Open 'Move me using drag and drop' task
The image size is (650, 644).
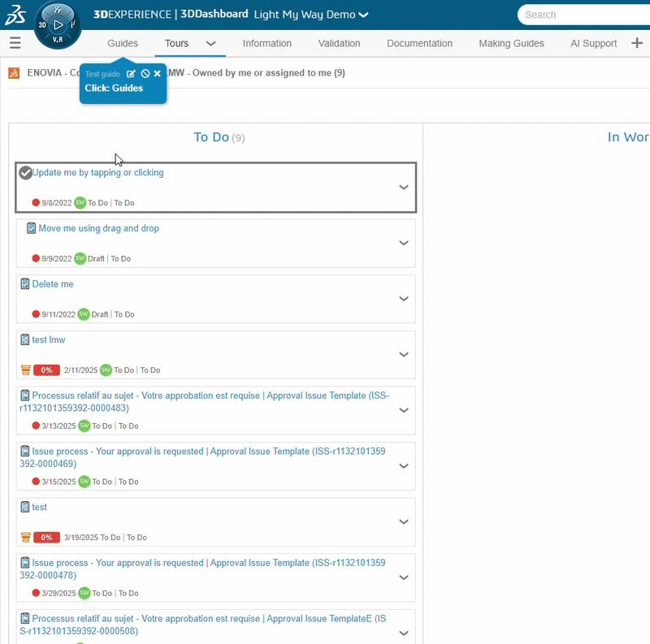98,228
